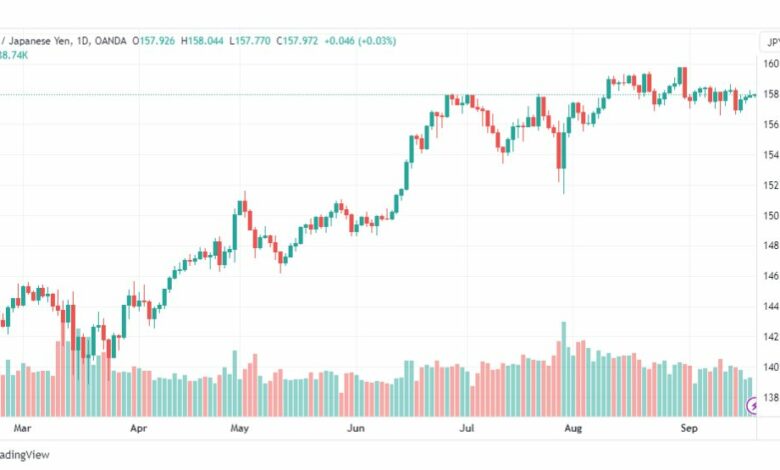Select the 38.74K volume indicator label

click(14, 55)
